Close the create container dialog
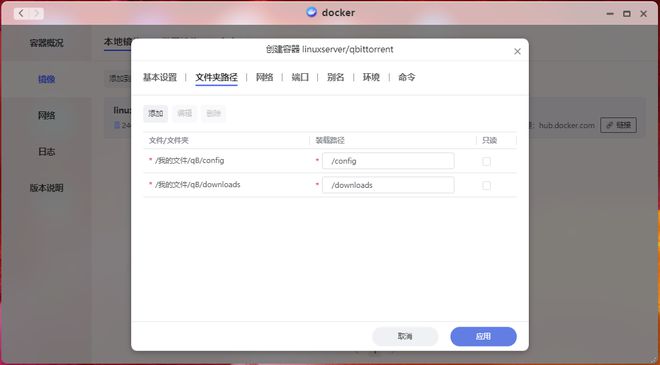This screenshot has height=365, width=660. [x=517, y=51]
